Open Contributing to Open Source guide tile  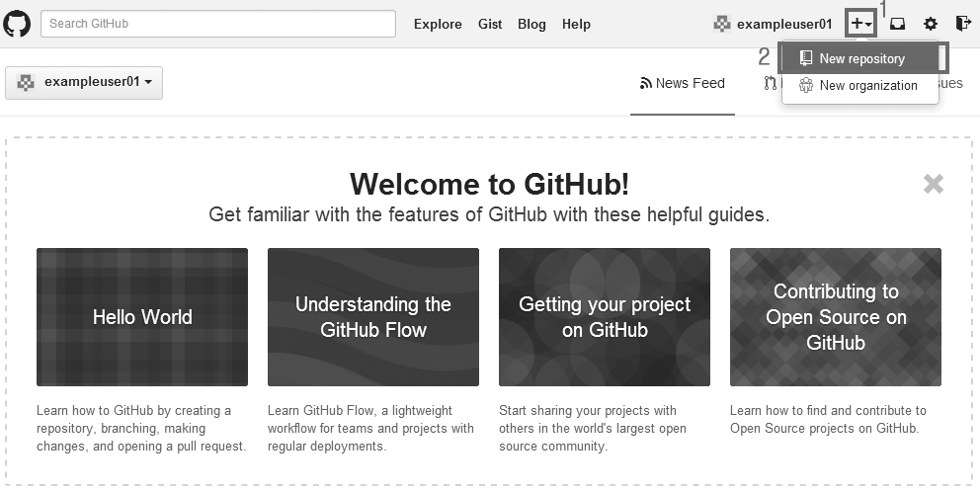click(836, 317)
